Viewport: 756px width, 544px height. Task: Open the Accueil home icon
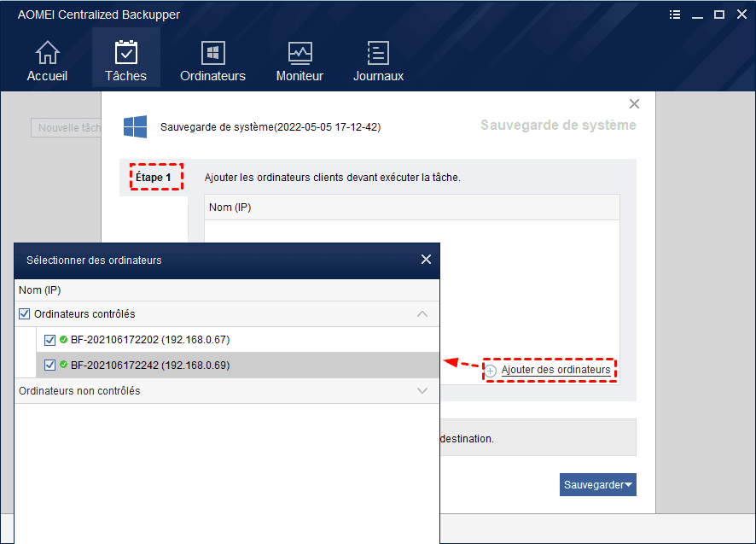pyautogui.click(x=47, y=52)
